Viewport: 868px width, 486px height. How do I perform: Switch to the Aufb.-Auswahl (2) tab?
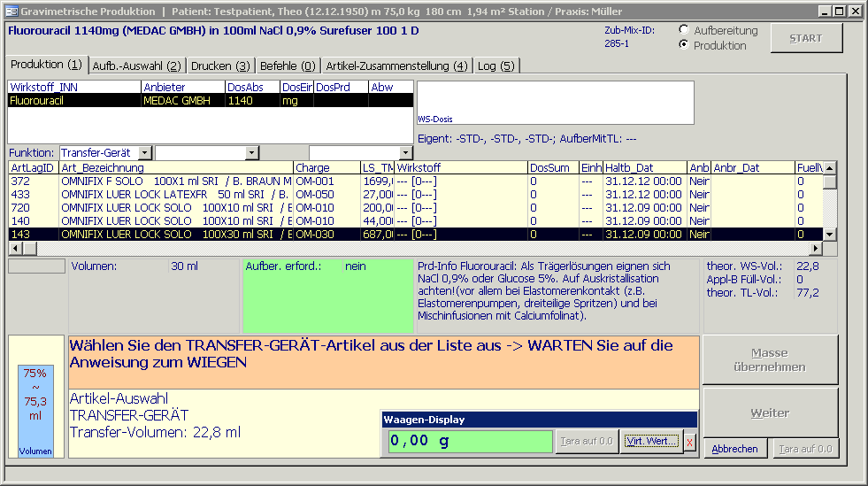(136, 66)
